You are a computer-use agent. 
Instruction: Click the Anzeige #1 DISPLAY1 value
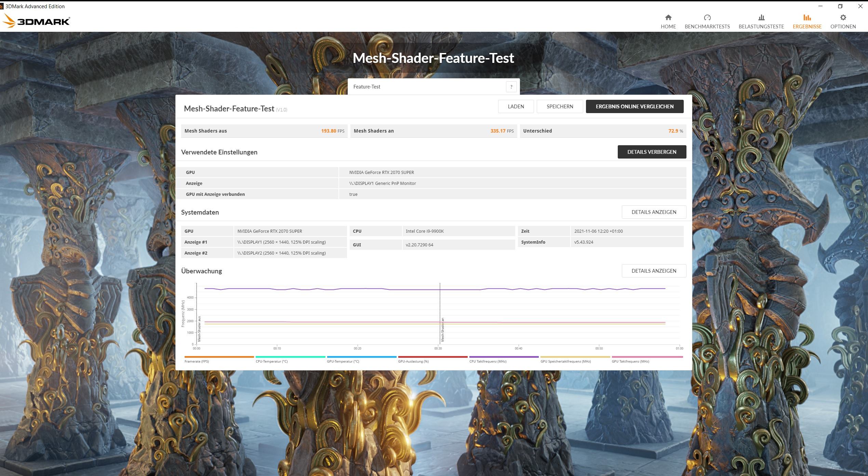pos(281,242)
